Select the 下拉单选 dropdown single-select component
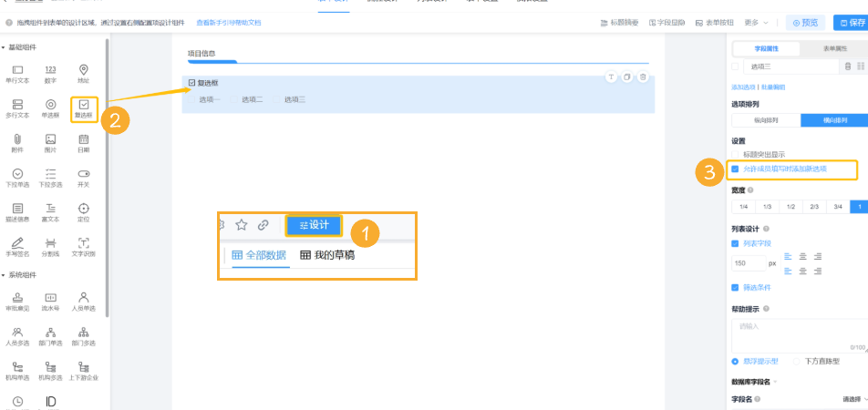This screenshot has height=410, width=868. [x=17, y=179]
